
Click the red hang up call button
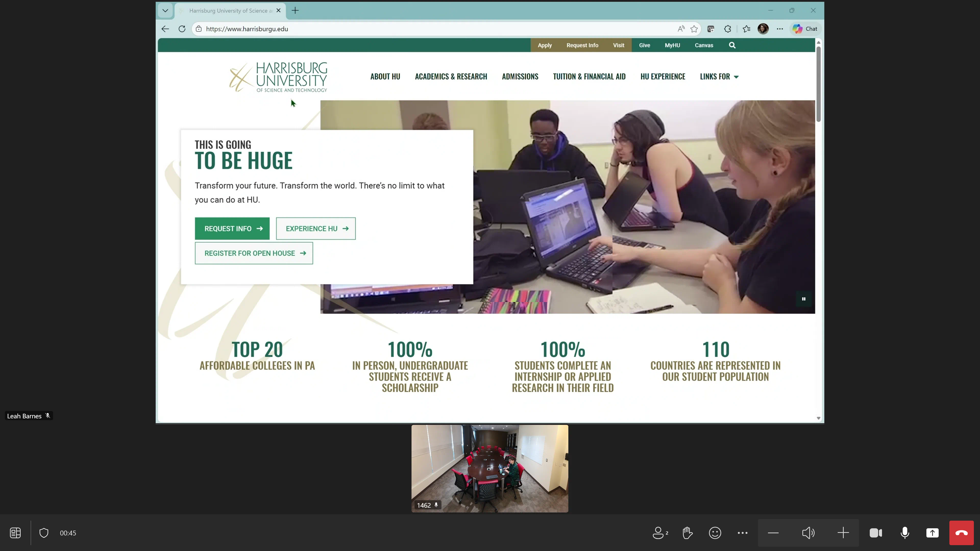coord(961,533)
